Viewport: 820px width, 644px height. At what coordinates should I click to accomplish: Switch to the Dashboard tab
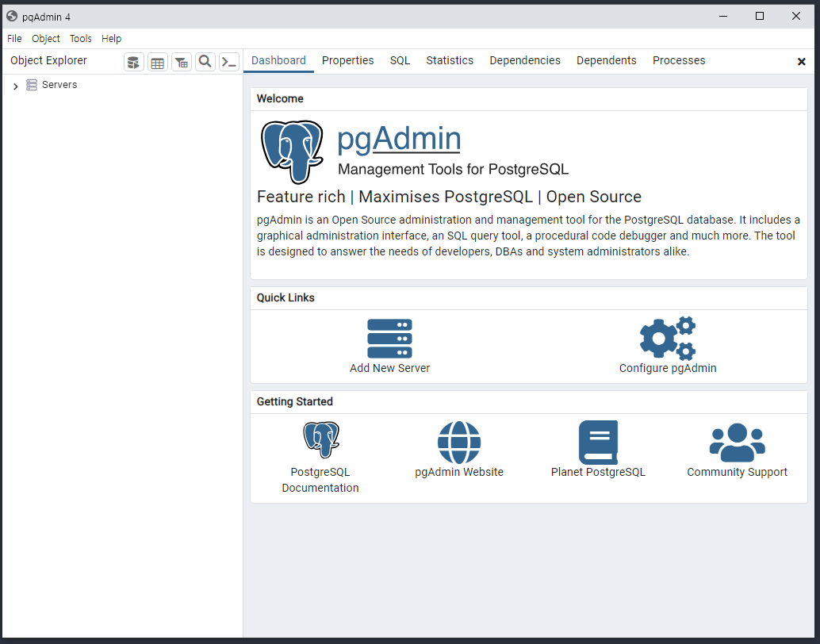[x=278, y=61]
